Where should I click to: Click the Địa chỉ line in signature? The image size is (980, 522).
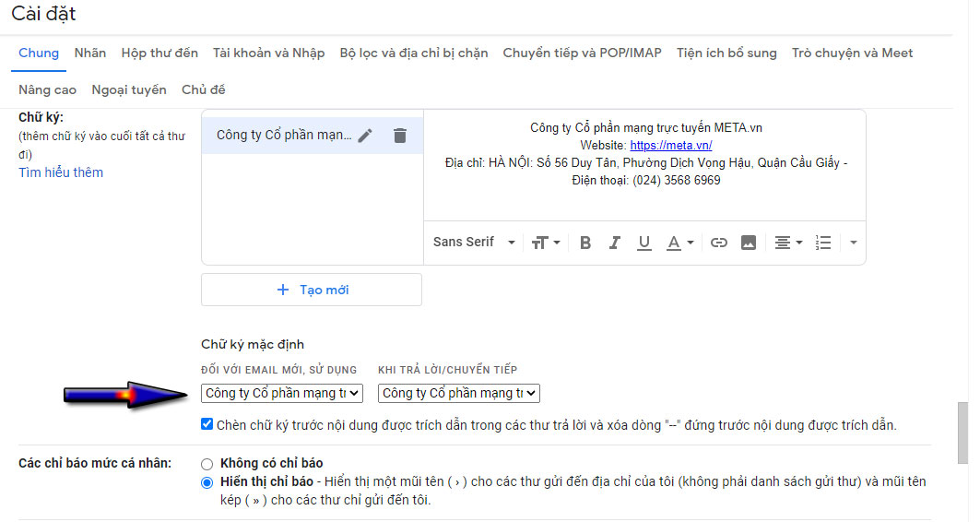tap(645, 163)
